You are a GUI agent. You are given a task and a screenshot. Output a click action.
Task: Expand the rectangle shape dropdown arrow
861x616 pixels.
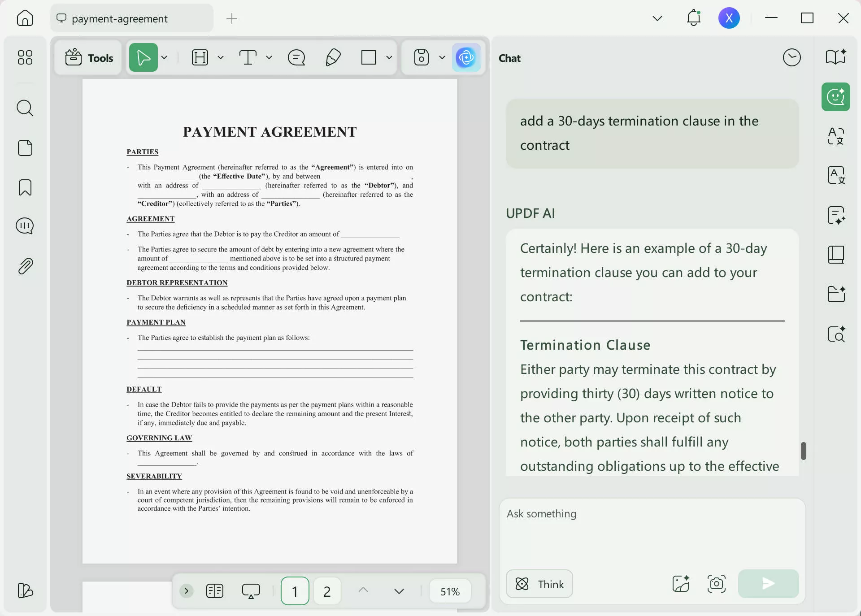click(389, 58)
